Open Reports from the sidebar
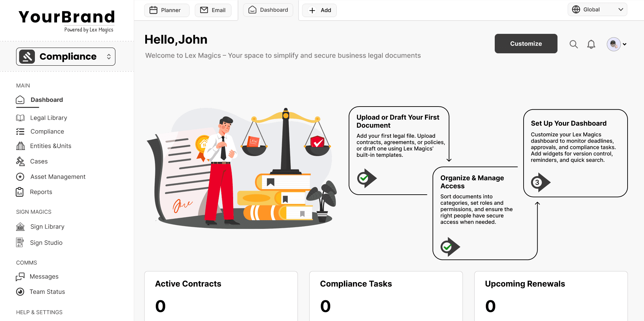This screenshot has width=644, height=321. [x=34, y=192]
